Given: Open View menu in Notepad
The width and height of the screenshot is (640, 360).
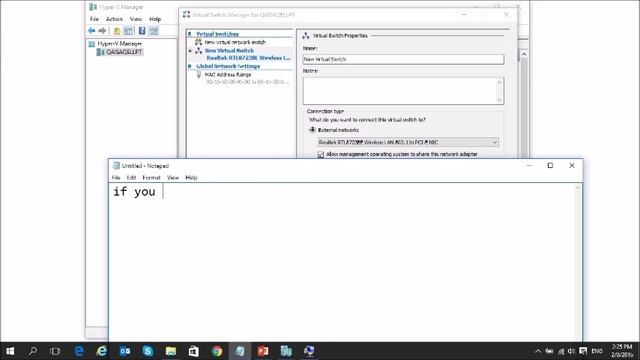Looking at the screenshot, I should pyautogui.click(x=173, y=178).
